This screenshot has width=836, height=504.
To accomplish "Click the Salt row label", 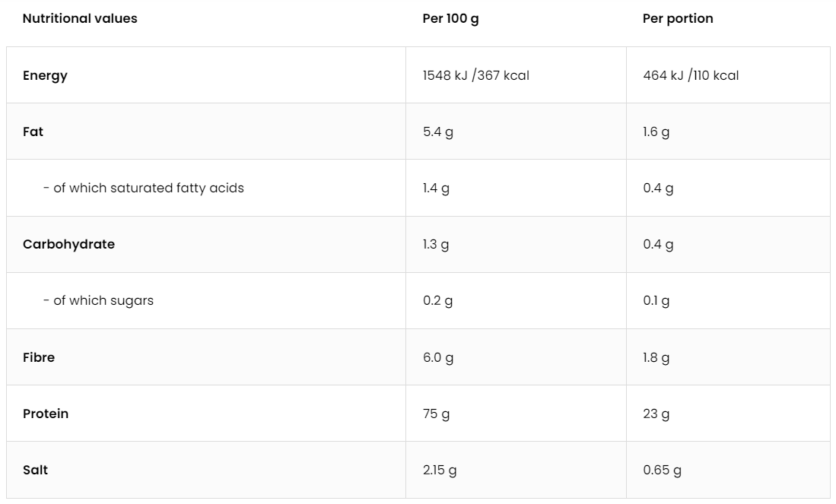I will click(35, 470).
